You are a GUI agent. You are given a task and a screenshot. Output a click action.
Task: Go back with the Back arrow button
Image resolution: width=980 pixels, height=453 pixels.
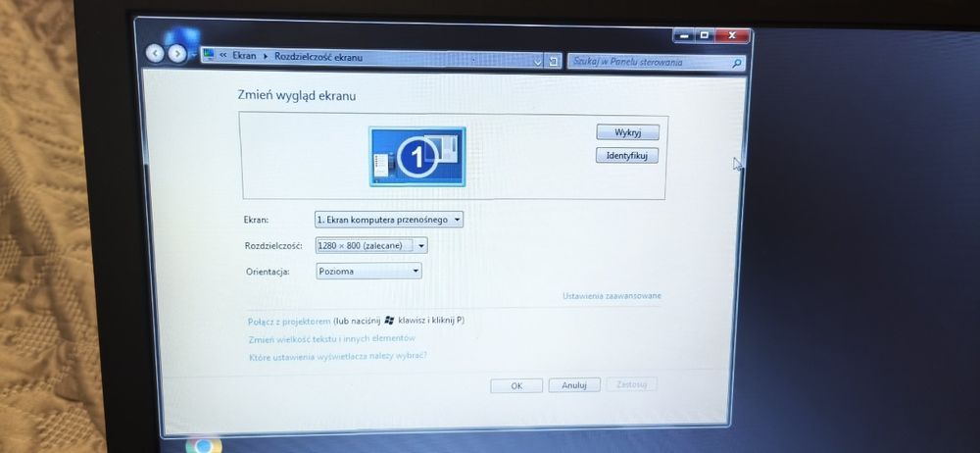click(x=156, y=54)
